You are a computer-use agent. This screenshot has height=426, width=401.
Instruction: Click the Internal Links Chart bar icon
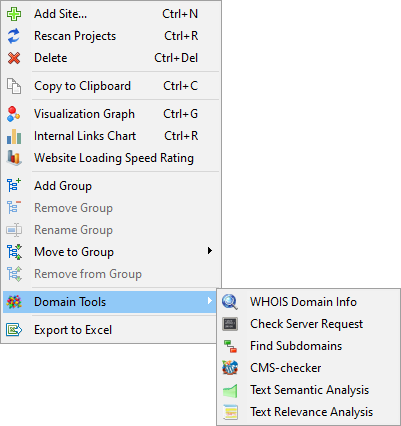[14, 136]
